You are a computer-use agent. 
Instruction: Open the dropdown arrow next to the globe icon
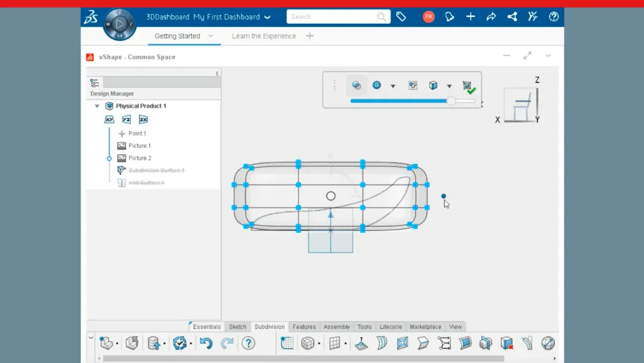[393, 86]
